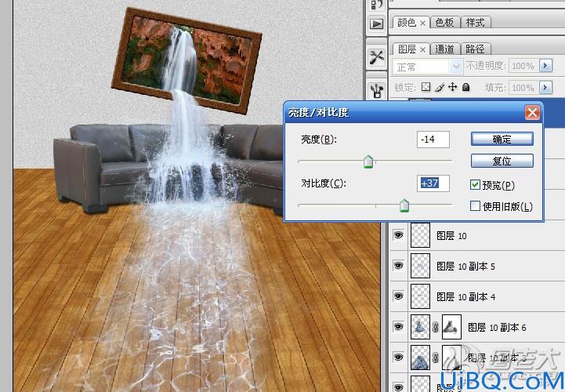
Task: Select the layer mask of 图层 10 副本 6
Action: [451, 327]
